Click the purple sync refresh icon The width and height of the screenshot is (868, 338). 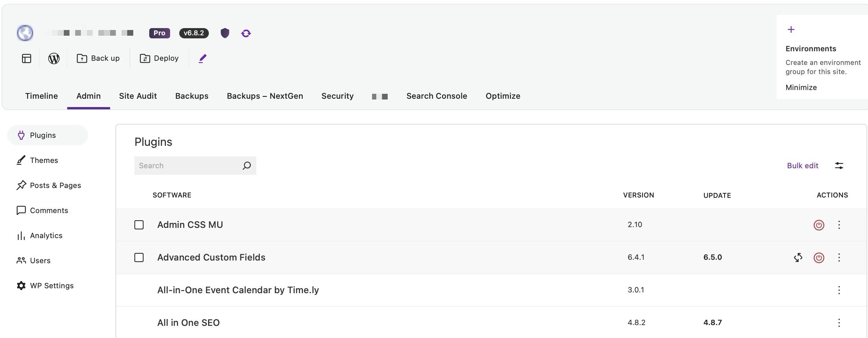tap(246, 33)
